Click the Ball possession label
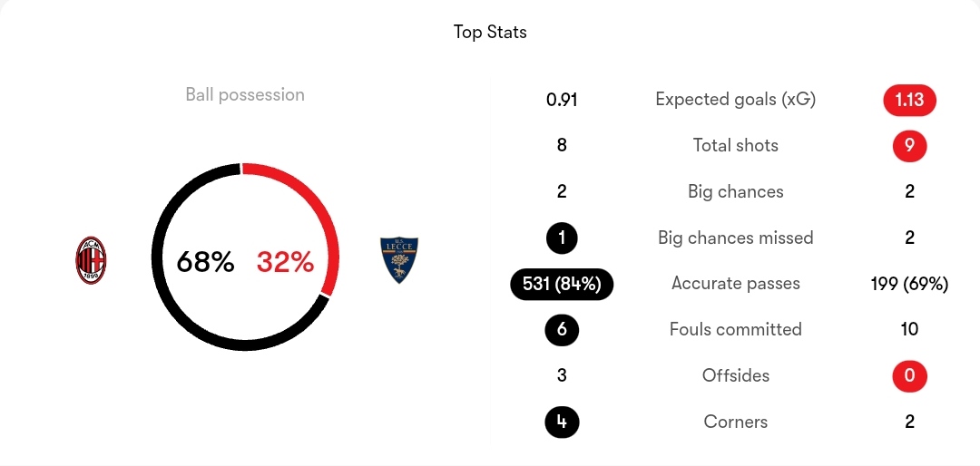The image size is (980, 466). pos(245,95)
